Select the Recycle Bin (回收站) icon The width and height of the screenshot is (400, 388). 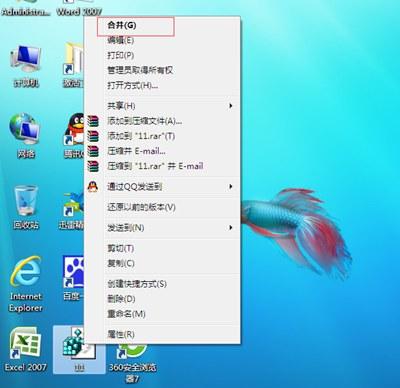pos(26,207)
